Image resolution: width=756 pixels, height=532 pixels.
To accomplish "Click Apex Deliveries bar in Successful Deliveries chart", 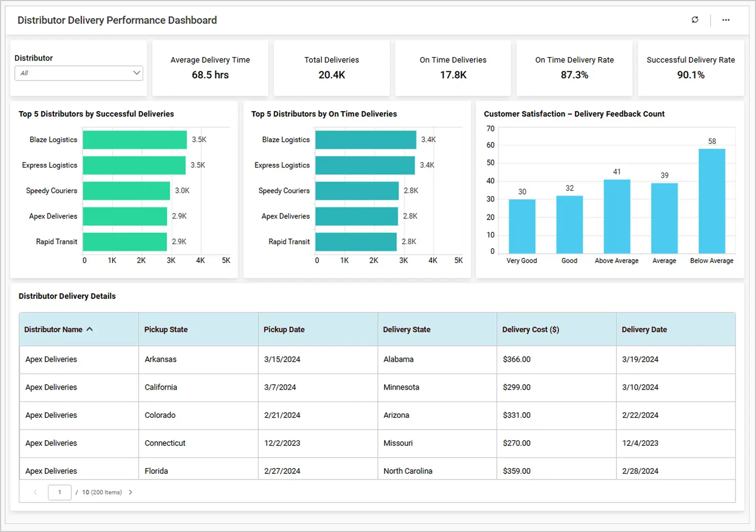I will pos(125,216).
